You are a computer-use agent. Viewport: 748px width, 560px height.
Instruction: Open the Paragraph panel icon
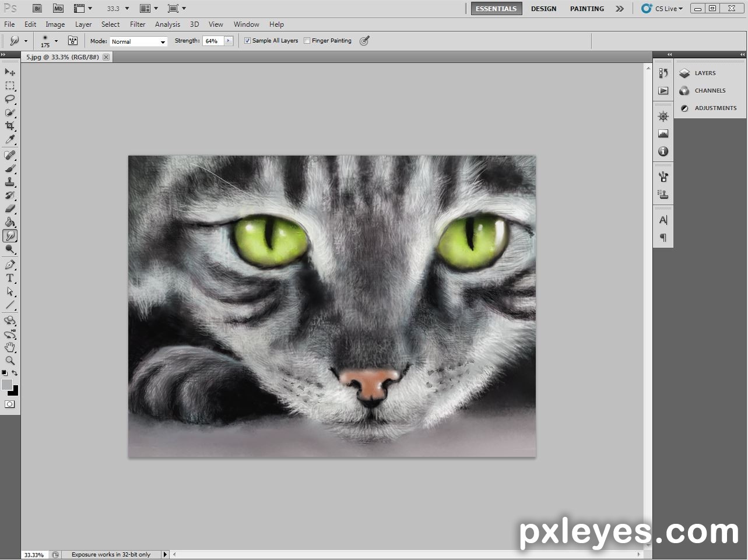[x=663, y=237]
